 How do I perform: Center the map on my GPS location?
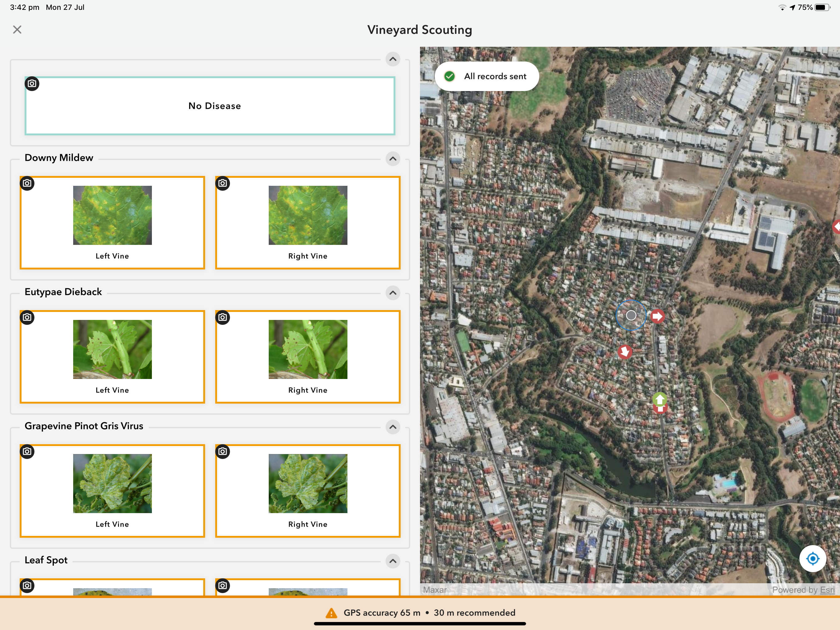tap(812, 559)
